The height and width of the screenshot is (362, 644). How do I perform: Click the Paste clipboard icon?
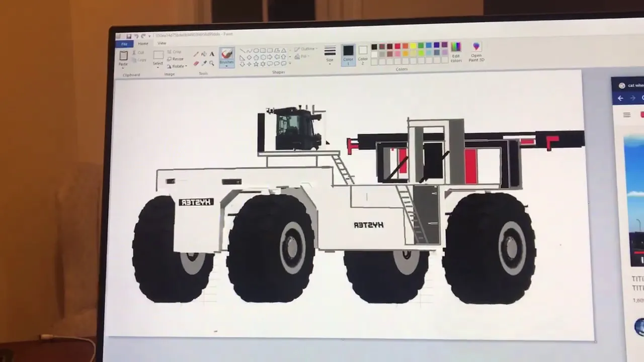pyautogui.click(x=123, y=55)
